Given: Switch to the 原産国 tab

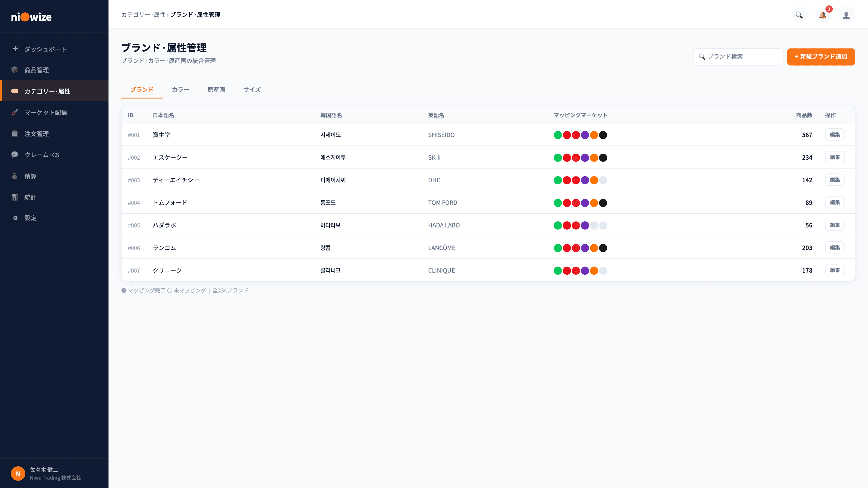Looking at the screenshot, I should pos(216,89).
